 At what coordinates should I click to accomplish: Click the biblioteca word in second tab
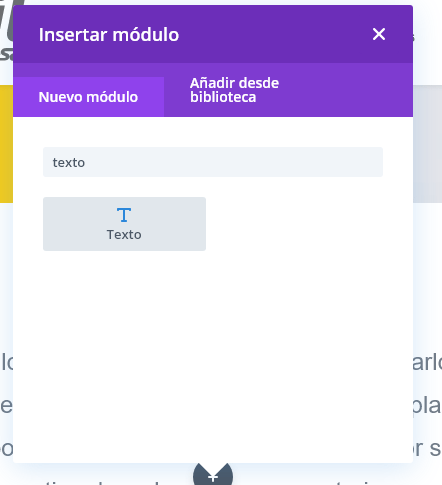coord(223,97)
